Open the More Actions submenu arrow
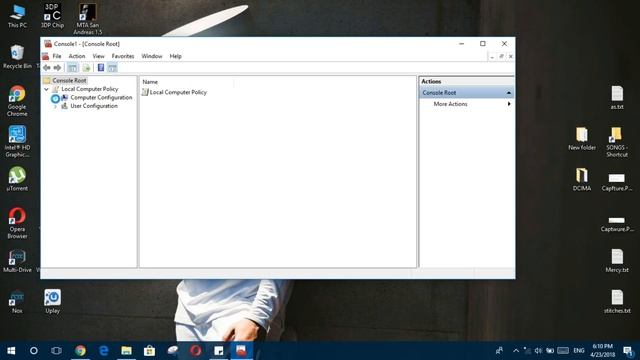 pos(509,104)
